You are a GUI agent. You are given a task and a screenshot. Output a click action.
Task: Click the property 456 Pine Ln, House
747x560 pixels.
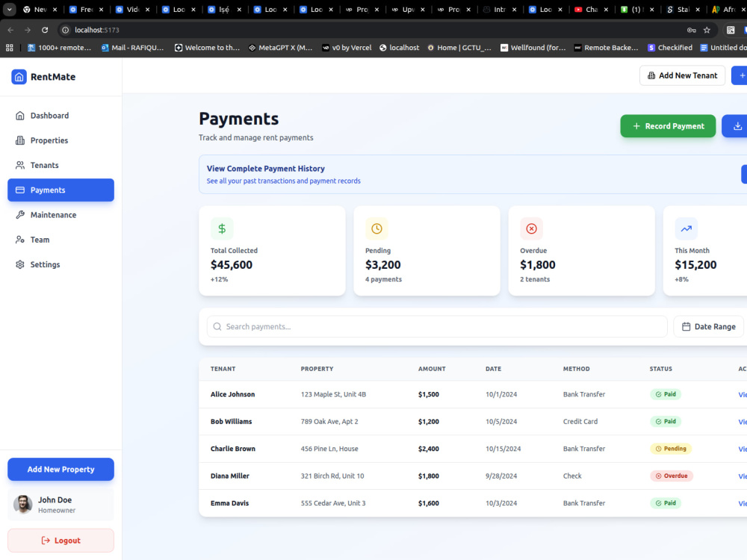(329, 449)
